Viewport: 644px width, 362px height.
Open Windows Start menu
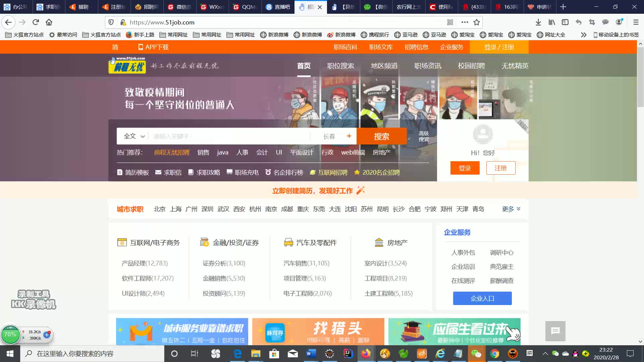pos(10,354)
